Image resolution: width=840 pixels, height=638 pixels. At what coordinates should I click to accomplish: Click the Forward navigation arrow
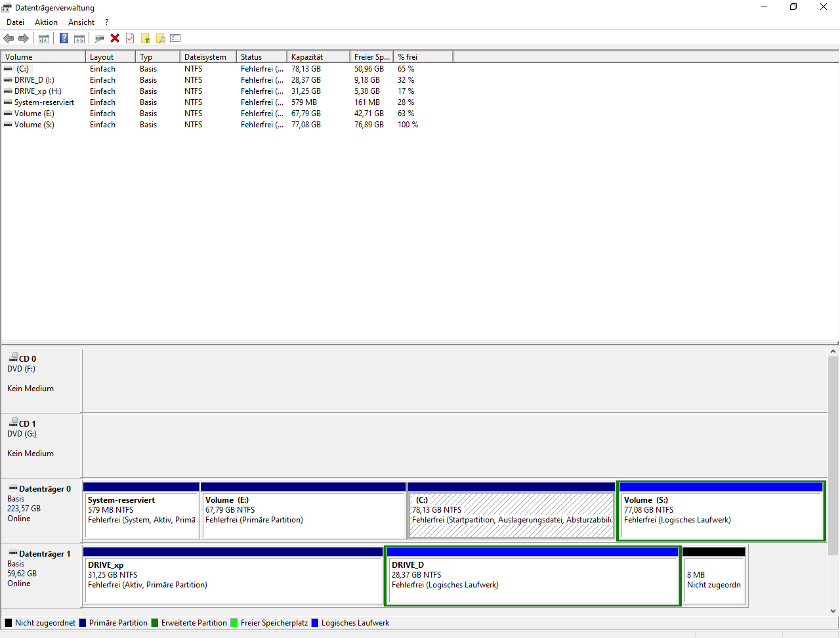click(x=23, y=38)
